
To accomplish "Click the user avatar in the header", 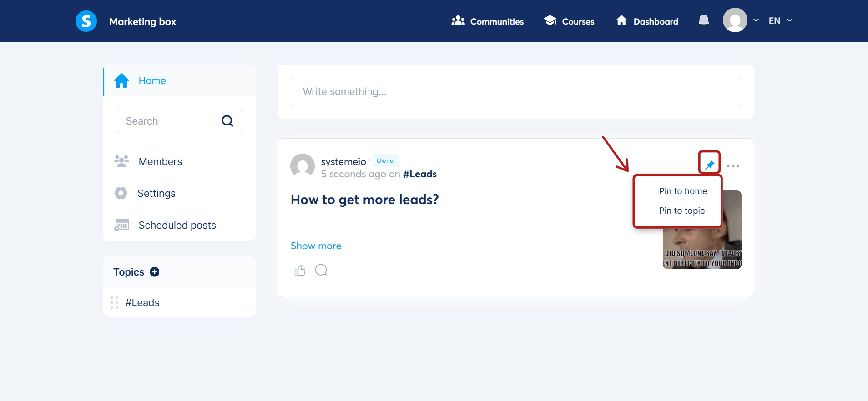I will [x=735, y=20].
